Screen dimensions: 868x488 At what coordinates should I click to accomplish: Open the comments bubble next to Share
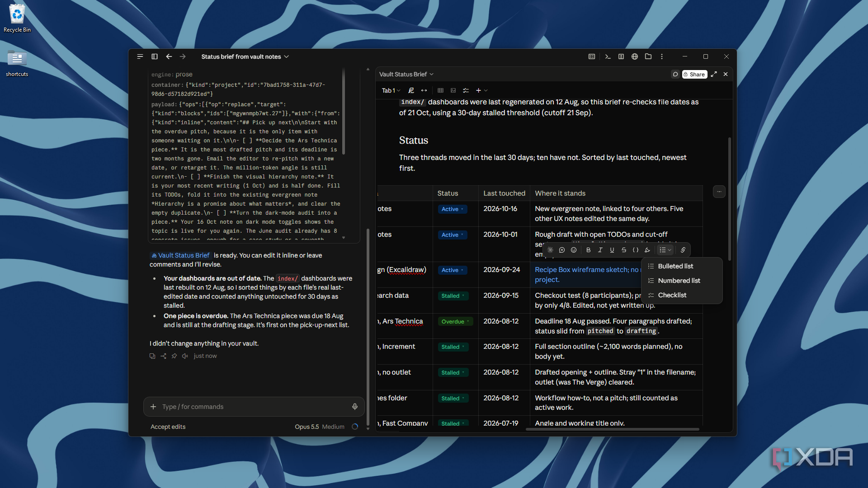[x=675, y=74]
